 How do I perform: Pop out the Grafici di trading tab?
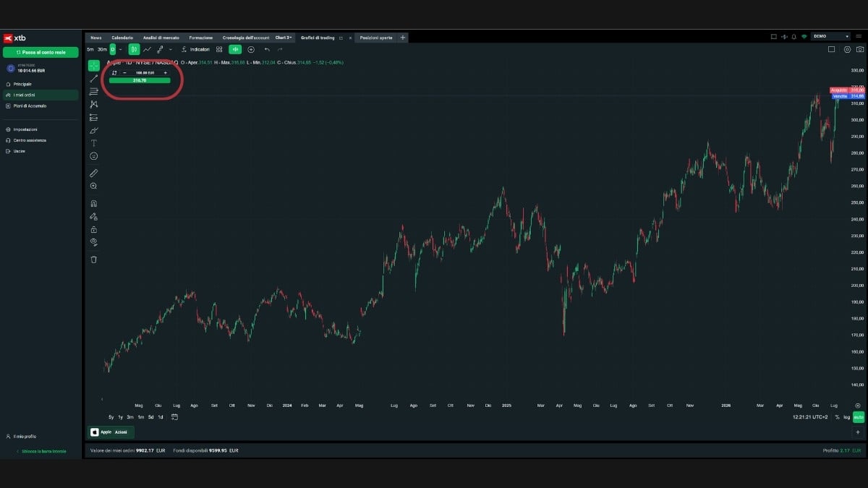341,38
